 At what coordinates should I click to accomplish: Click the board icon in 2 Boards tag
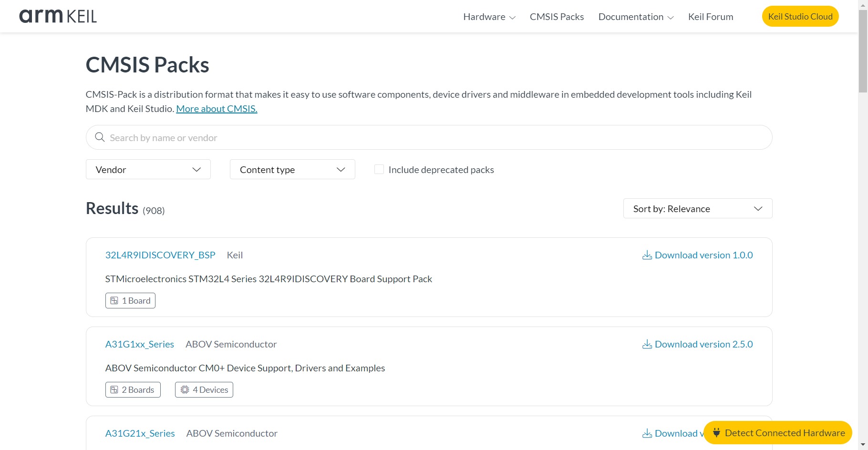click(x=114, y=390)
